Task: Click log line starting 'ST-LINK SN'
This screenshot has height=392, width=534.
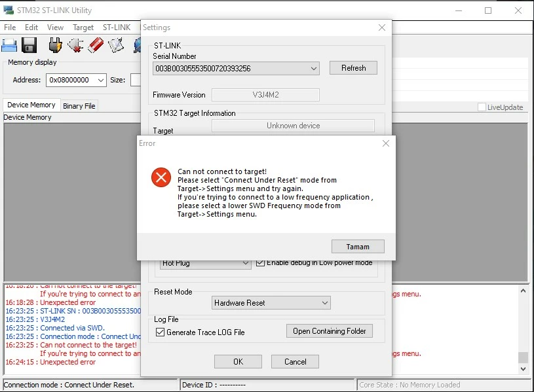Action: (x=73, y=311)
